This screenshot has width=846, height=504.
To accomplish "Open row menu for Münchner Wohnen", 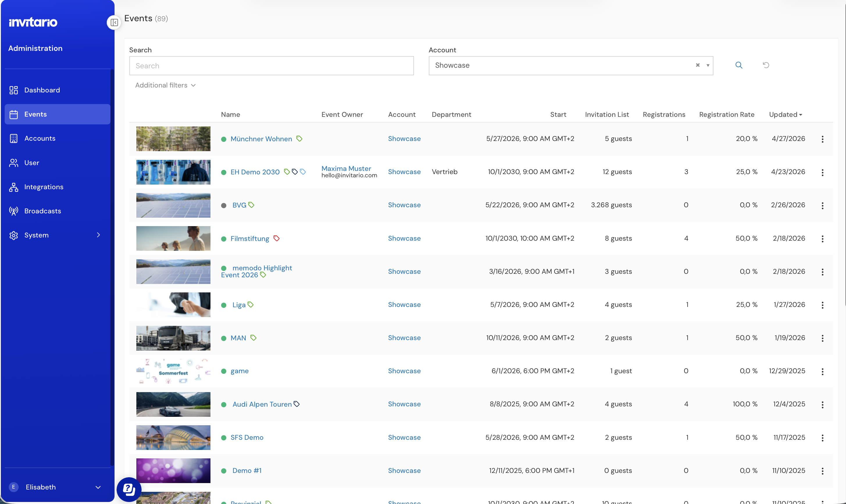I will click(x=822, y=139).
